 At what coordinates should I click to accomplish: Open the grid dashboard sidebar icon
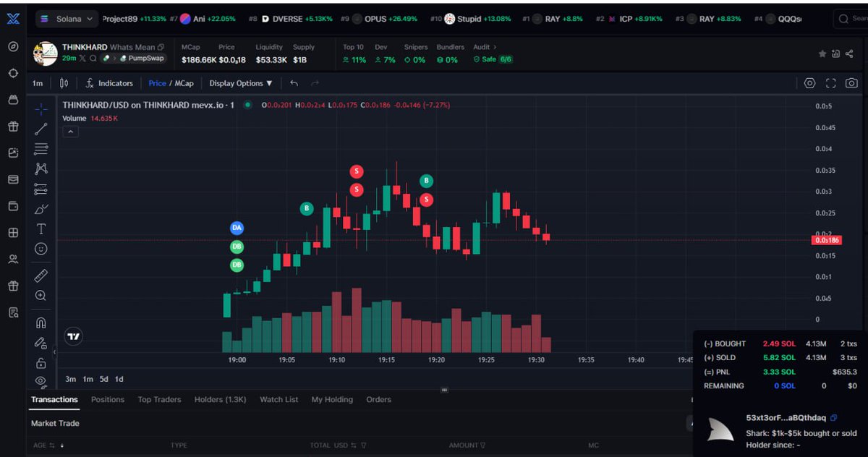(13, 233)
